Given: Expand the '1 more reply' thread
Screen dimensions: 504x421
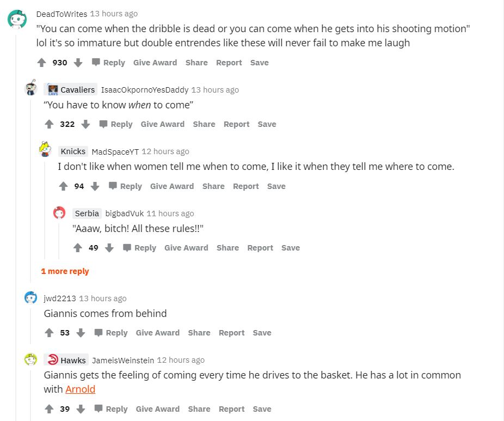Looking at the screenshot, I should click(65, 271).
